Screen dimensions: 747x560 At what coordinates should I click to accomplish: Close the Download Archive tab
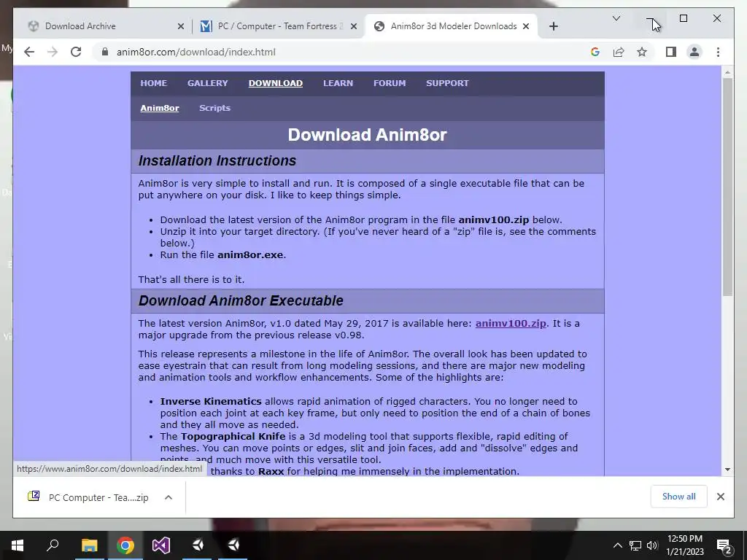click(x=181, y=26)
